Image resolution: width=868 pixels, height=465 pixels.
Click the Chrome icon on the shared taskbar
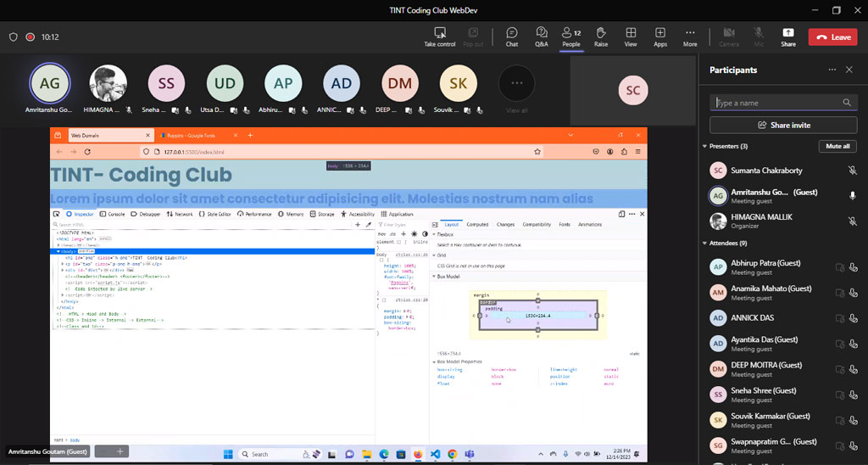point(453,454)
